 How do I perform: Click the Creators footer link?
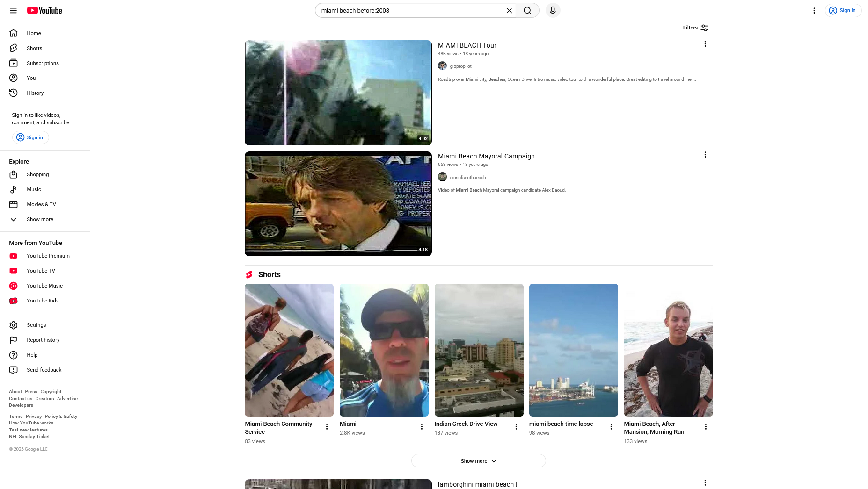pyautogui.click(x=44, y=399)
